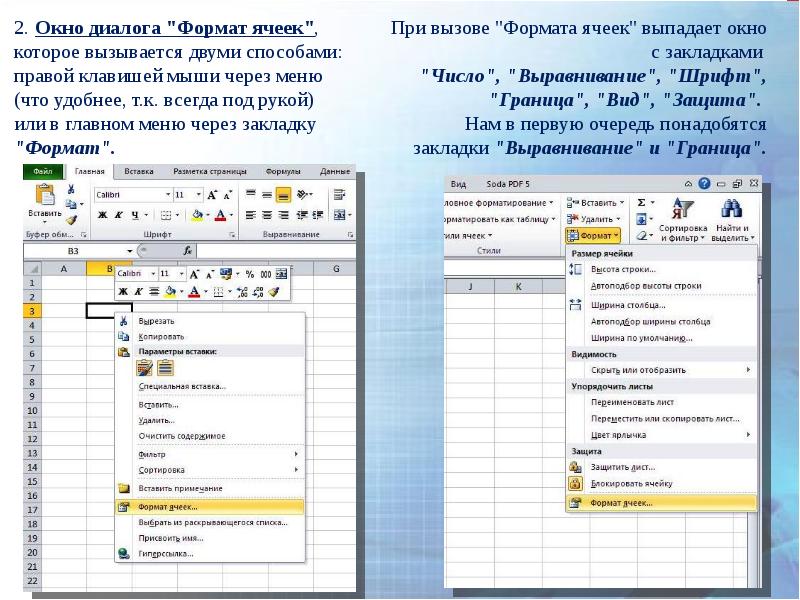The height and width of the screenshot is (600, 800).
Task: Click the red font color button in ribbon
Action: point(218,214)
